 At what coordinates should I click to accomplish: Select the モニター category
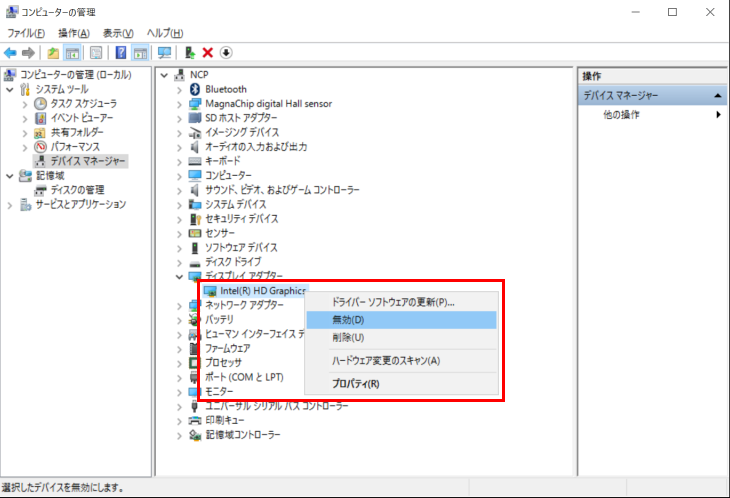[219, 391]
